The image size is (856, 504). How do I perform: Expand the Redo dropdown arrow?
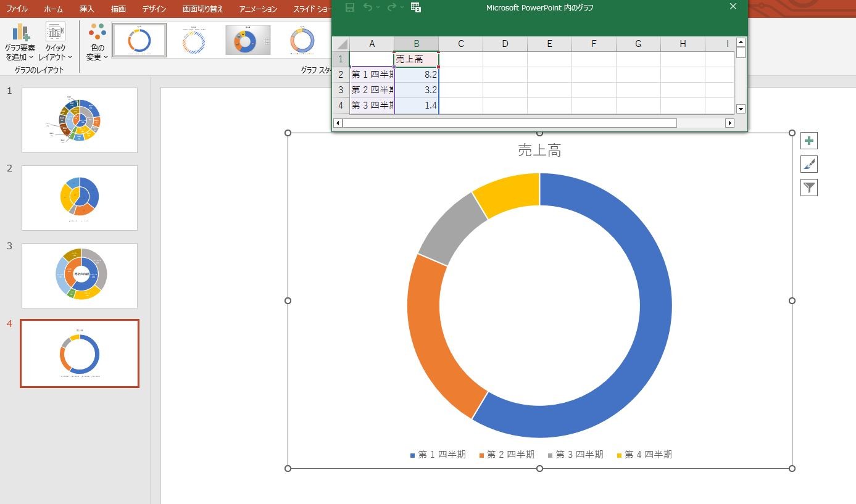402,7
